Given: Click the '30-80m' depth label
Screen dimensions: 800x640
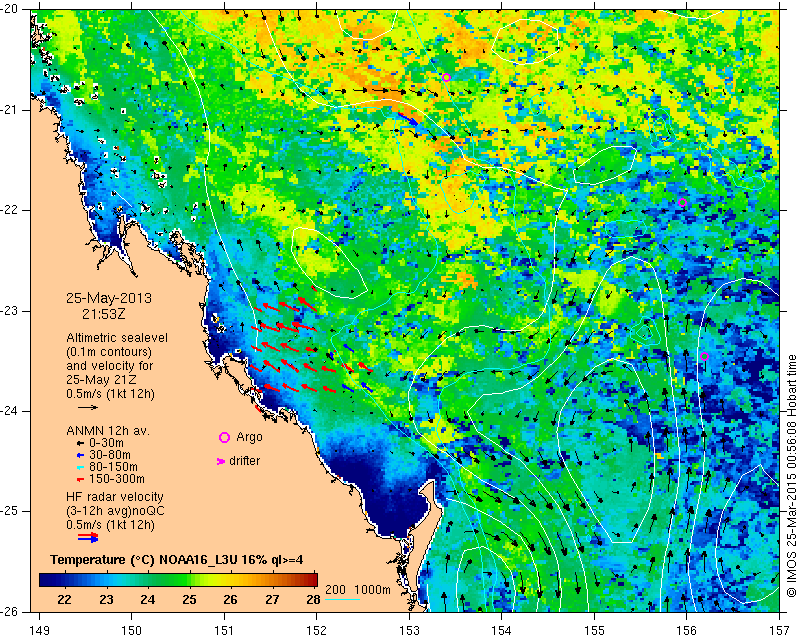Looking at the screenshot, I should click(x=110, y=455).
